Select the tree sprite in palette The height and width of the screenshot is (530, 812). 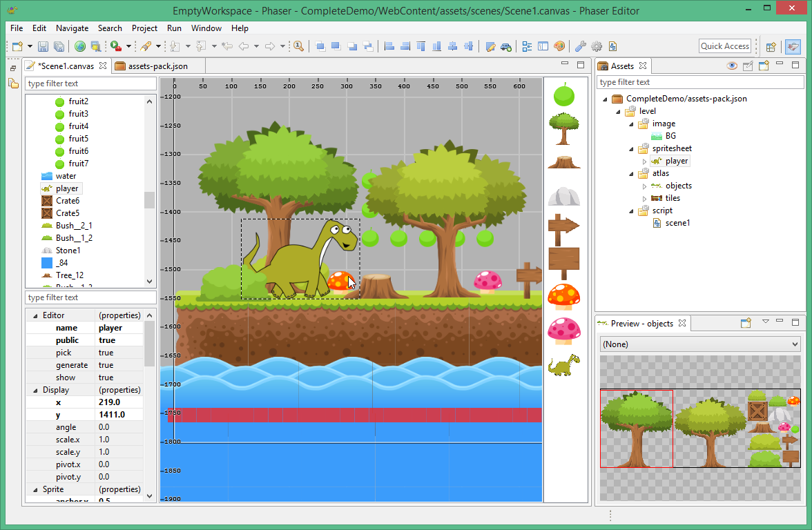coord(564,129)
